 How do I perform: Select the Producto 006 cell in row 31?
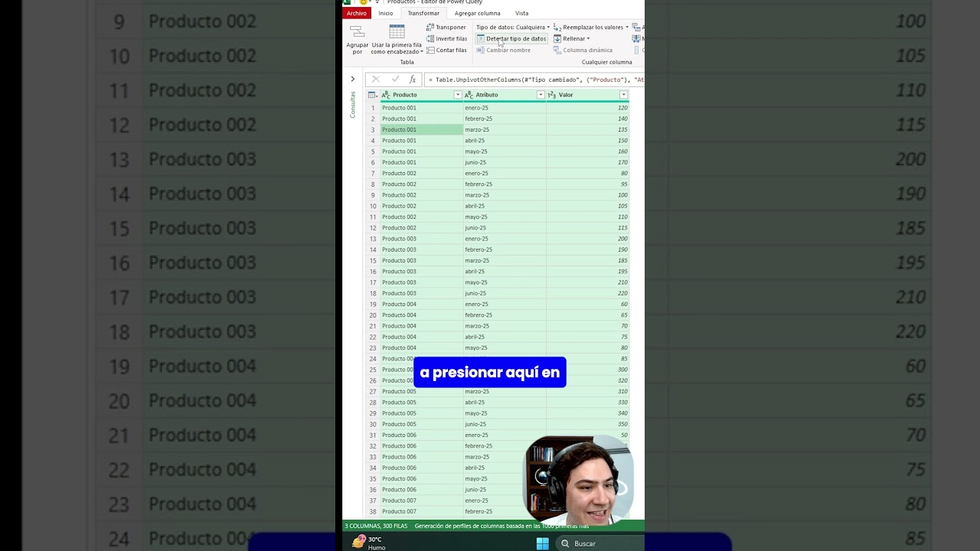pyautogui.click(x=422, y=435)
